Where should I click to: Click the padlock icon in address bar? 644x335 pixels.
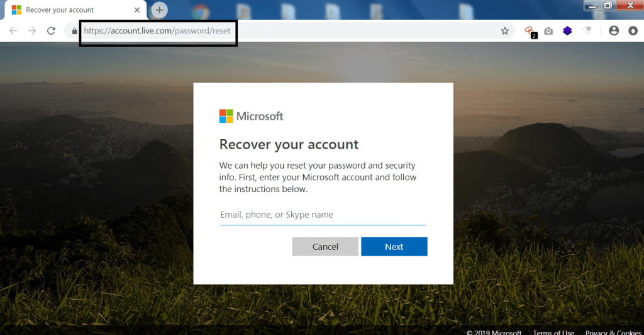[x=74, y=31]
